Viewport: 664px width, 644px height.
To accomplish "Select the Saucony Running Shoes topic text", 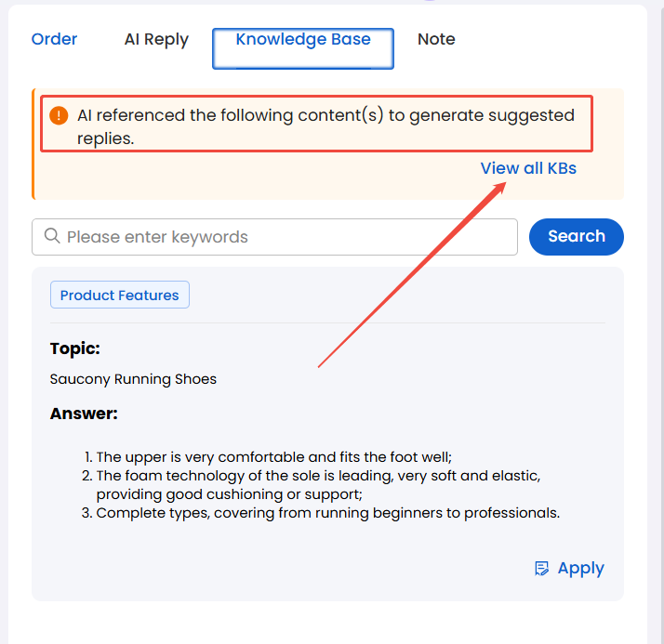I will point(133,379).
